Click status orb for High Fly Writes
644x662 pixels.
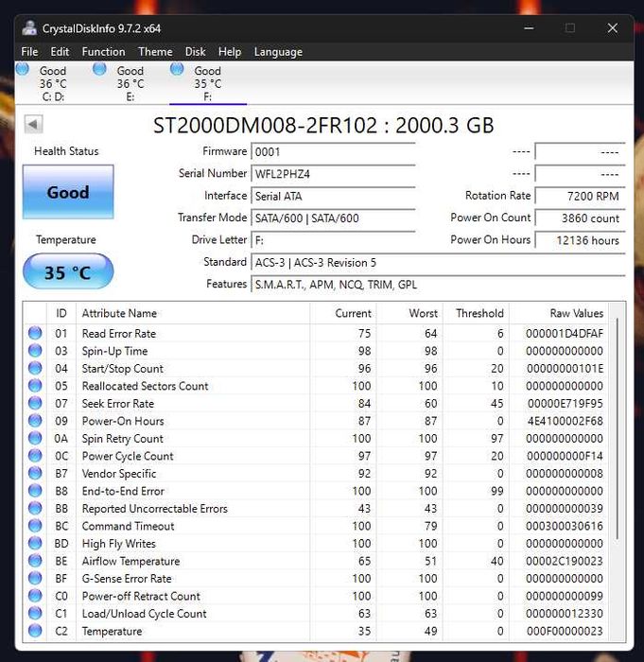click(x=35, y=544)
